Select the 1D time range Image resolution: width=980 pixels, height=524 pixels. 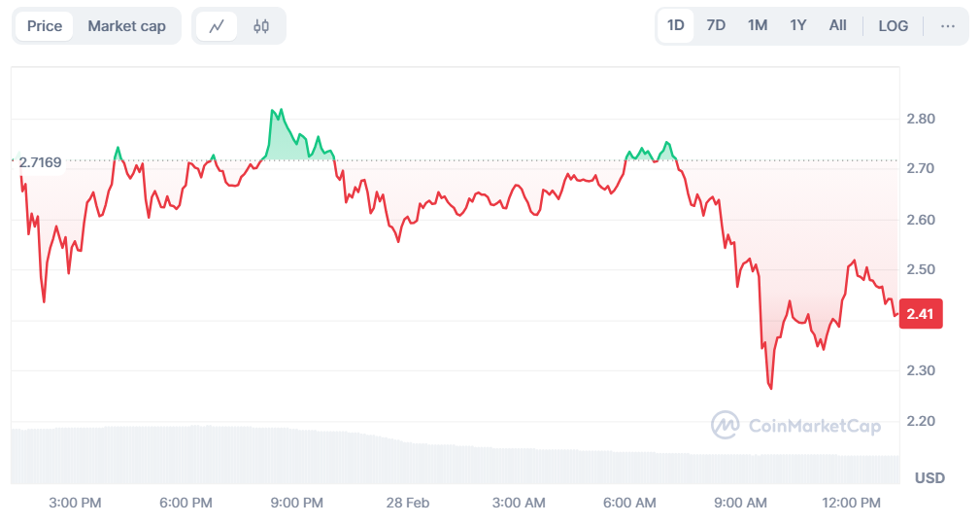[x=676, y=26]
